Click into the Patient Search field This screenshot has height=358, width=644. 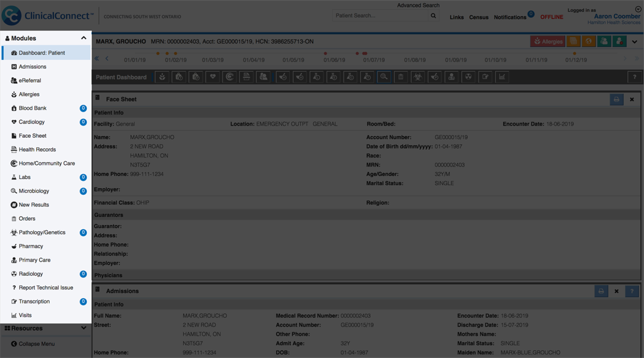(381, 16)
